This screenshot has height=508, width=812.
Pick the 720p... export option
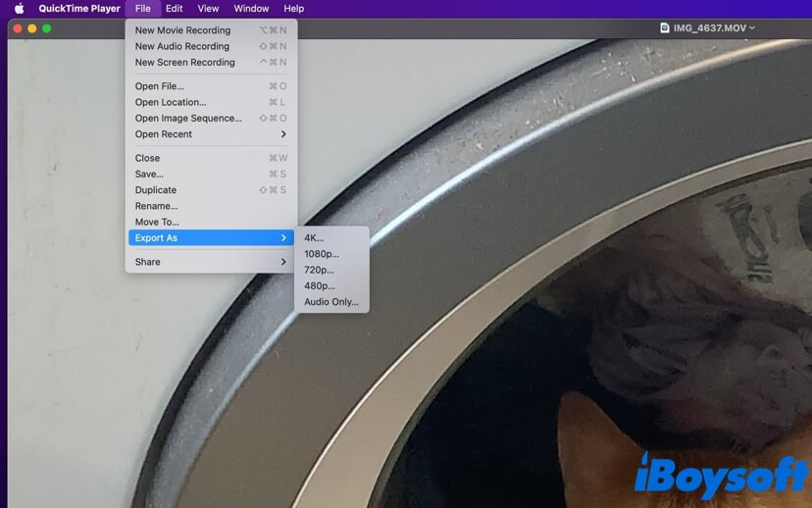pyautogui.click(x=319, y=270)
